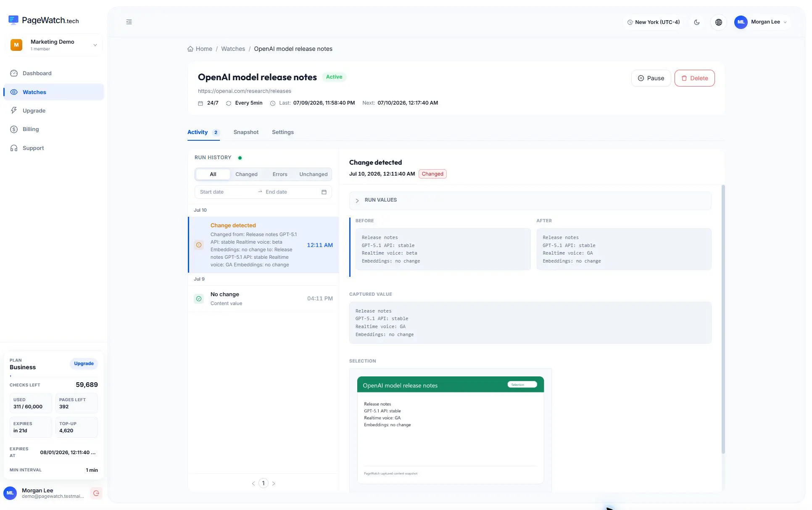Switch to the Snapshot tab
812x510 pixels.
(x=246, y=132)
